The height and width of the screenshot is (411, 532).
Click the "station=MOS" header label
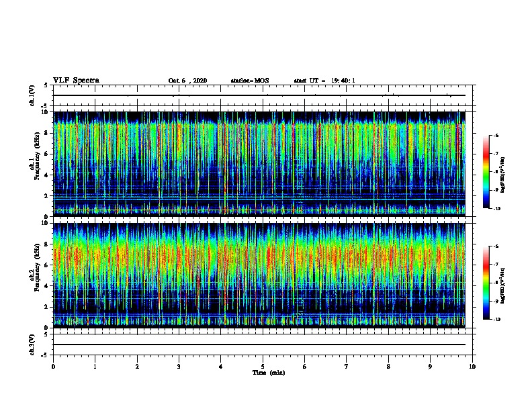(x=250, y=81)
